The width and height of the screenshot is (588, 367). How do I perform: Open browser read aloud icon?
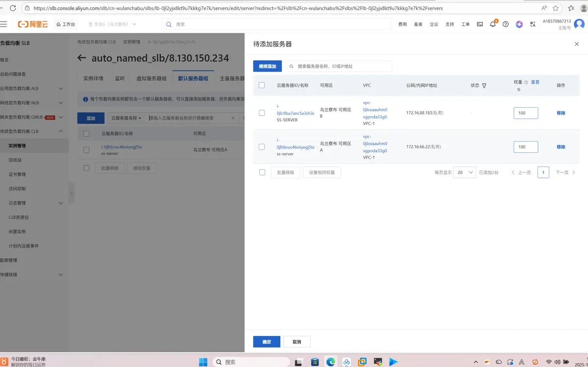pos(544,8)
